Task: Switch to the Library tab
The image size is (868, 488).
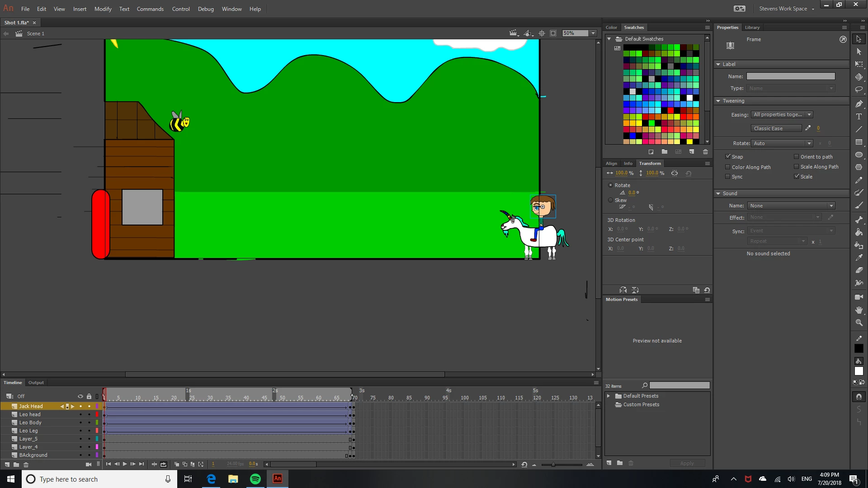Action: tap(752, 28)
